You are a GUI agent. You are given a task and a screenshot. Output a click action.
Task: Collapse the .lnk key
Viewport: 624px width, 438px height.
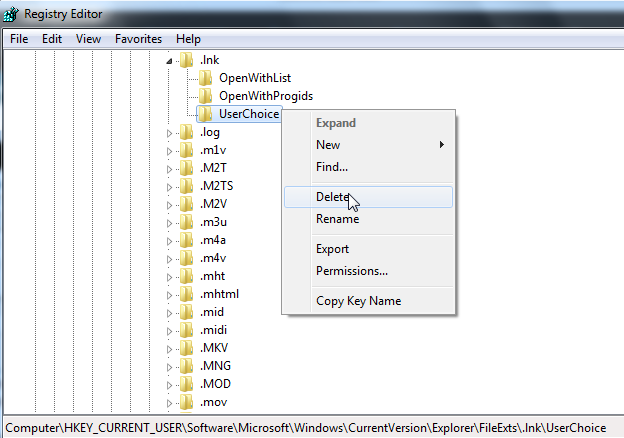(169, 61)
